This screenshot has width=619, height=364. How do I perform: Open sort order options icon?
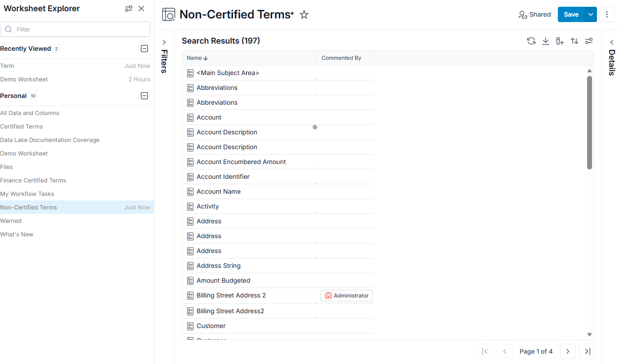coord(574,41)
